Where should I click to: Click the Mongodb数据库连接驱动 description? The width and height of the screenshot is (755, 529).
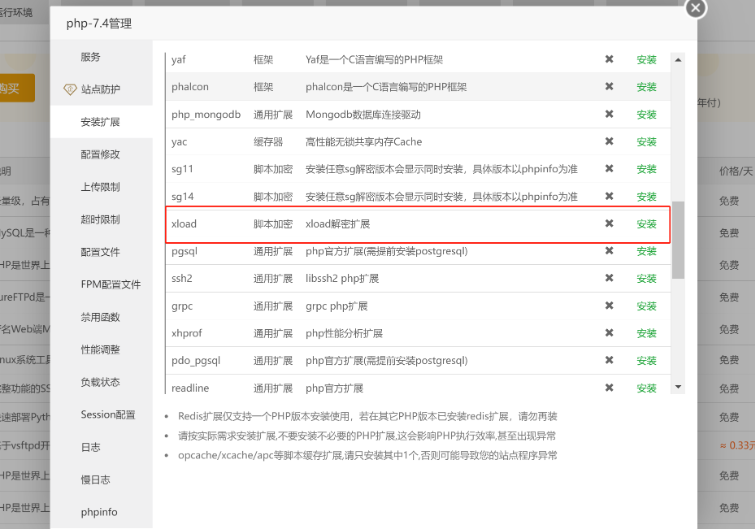pyautogui.click(x=363, y=115)
